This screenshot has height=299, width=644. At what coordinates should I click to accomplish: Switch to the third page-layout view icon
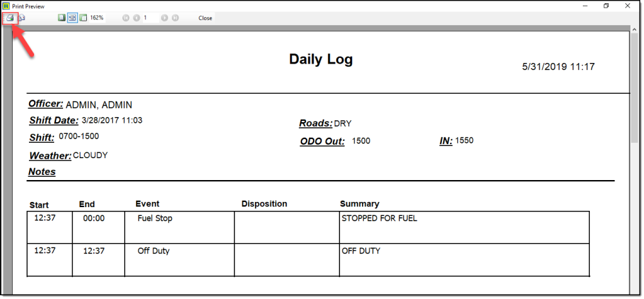[x=83, y=18]
